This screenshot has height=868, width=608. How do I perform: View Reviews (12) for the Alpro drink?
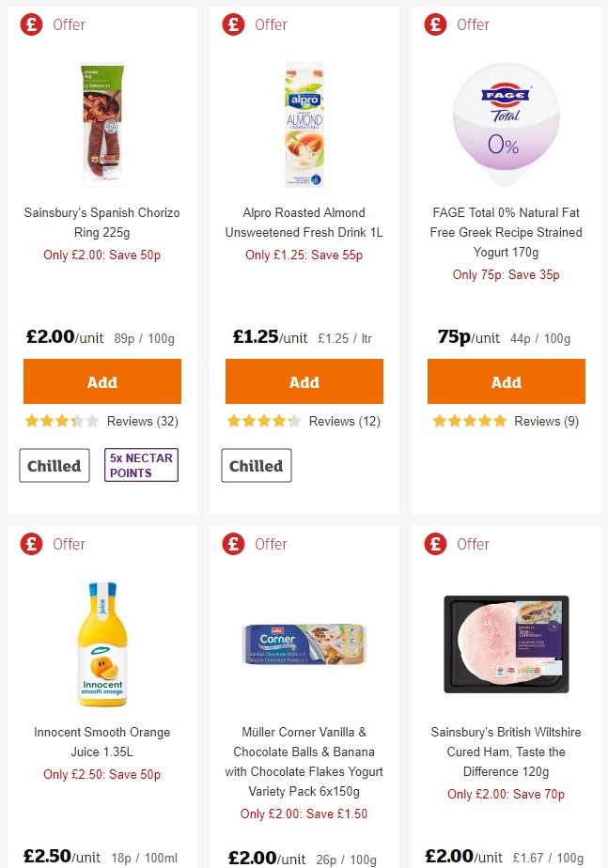coord(344,421)
